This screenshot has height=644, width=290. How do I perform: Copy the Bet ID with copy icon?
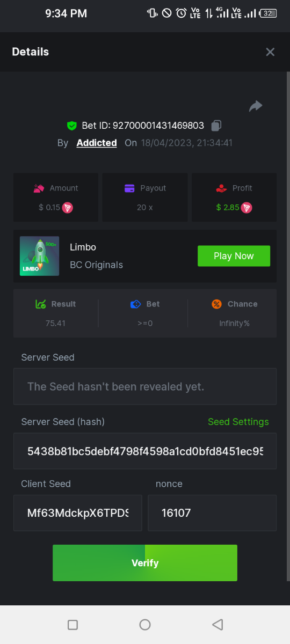click(x=216, y=126)
